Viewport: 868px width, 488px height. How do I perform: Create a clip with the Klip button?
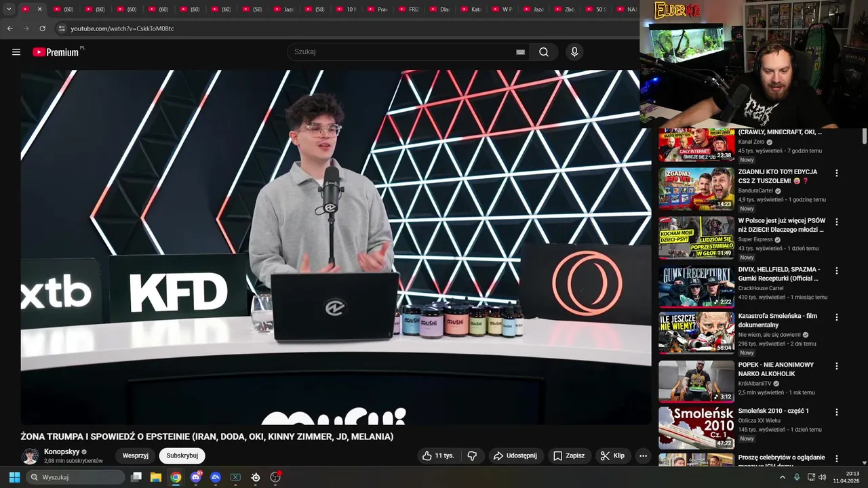(x=612, y=456)
